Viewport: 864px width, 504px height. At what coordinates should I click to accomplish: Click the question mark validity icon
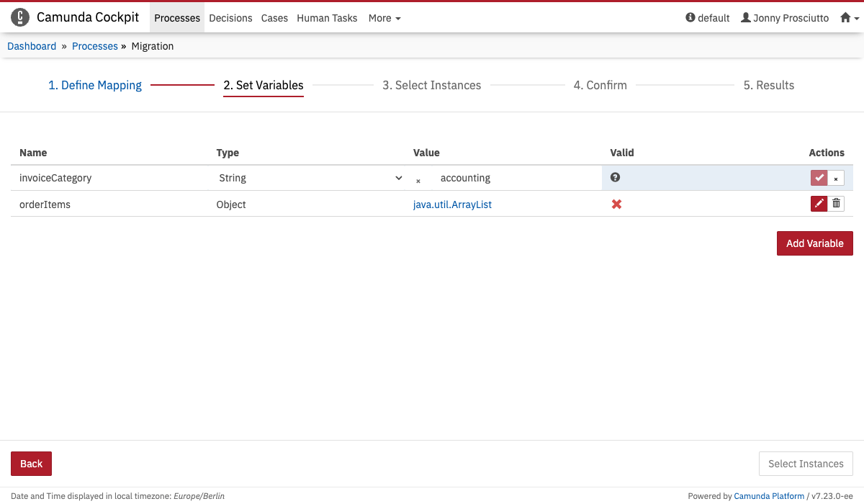(x=615, y=177)
